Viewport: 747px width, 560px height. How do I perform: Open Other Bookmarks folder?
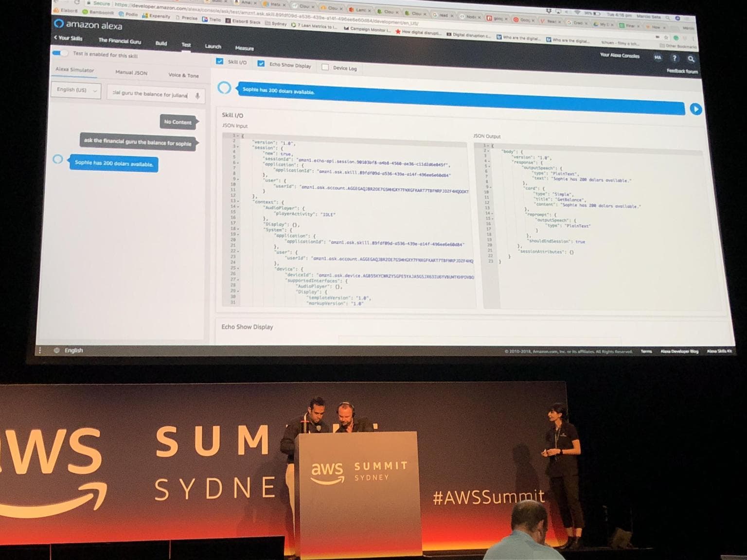678,46
